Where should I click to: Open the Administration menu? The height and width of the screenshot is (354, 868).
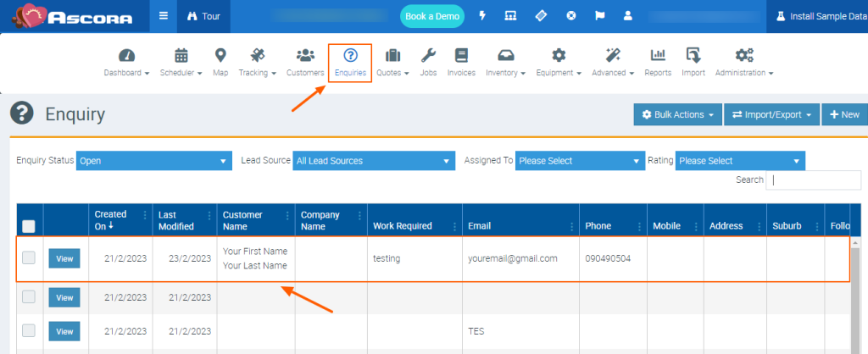tap(744, 62)
